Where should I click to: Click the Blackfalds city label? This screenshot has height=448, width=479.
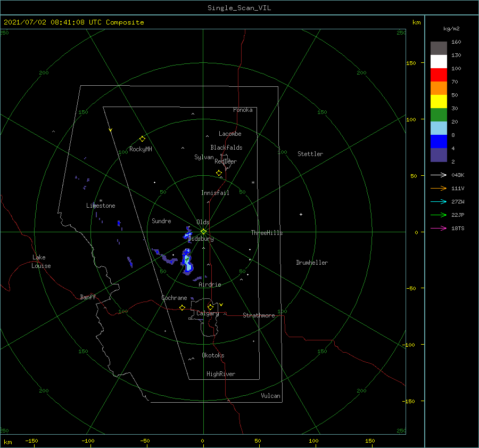click(x=226, y=148)
